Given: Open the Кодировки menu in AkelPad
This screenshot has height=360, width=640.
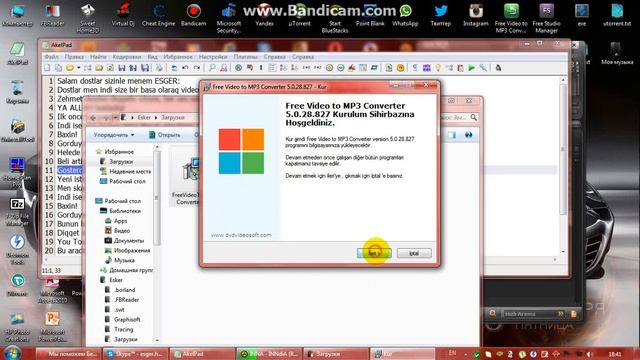Looking at the screenshot, I should [x=127, y=57].
